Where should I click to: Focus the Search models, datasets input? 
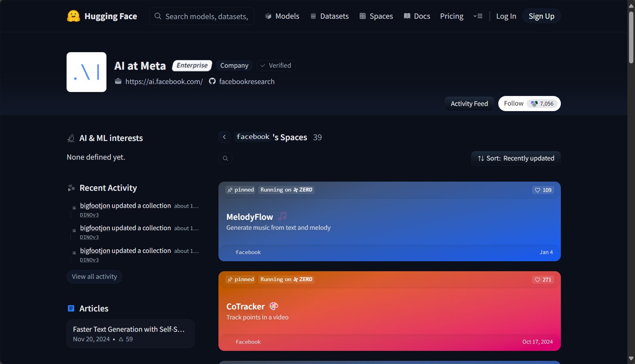pyautogui.click(x=202, y=16)
